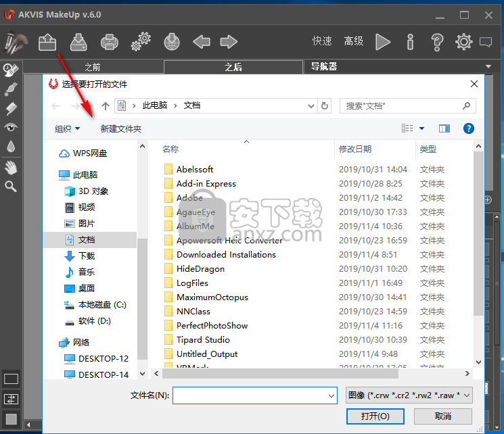Click the 文件名(N) input field
This screenshot has width=504, height=434.
coord(254,395)
